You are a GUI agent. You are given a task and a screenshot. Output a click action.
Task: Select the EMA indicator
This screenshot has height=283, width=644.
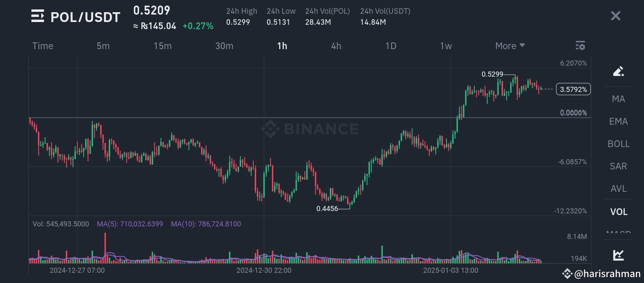(618, 121)
